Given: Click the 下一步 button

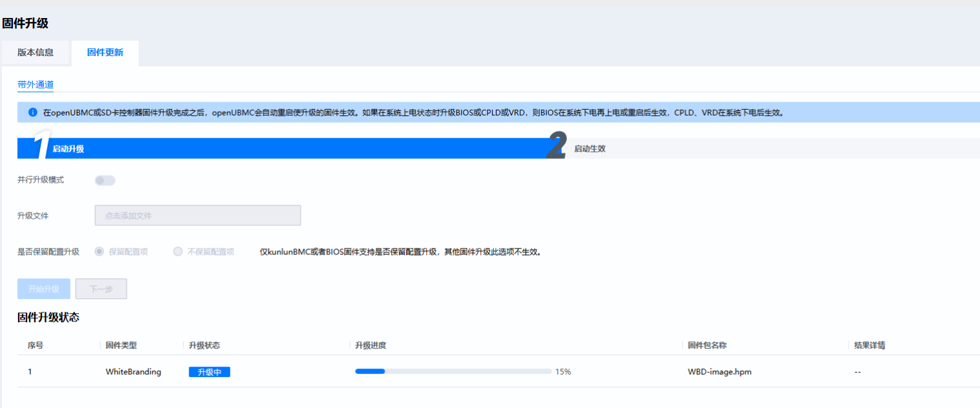Looking at the screenshot, I should (x=101, y=289).
